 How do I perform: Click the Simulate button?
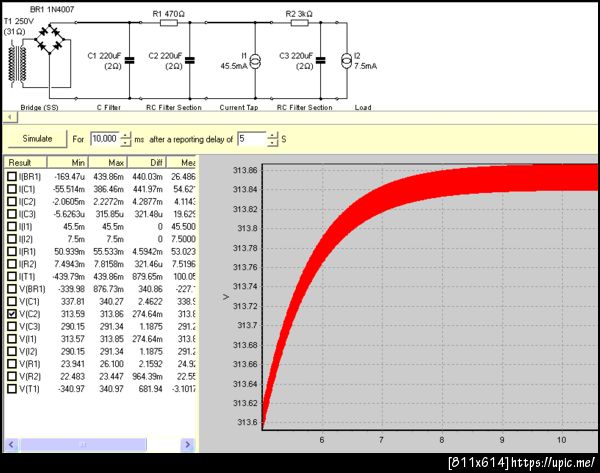tap(37, 139)
